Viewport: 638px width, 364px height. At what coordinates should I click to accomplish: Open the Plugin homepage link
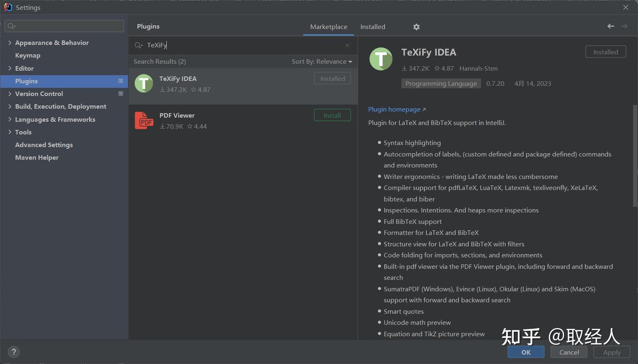tap(394, 109)
